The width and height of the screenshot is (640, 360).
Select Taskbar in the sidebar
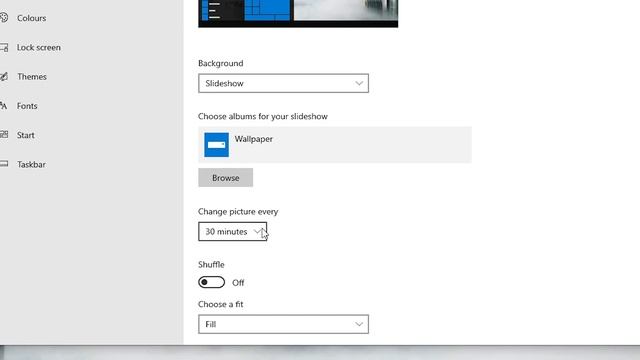(x=31, y=164)
